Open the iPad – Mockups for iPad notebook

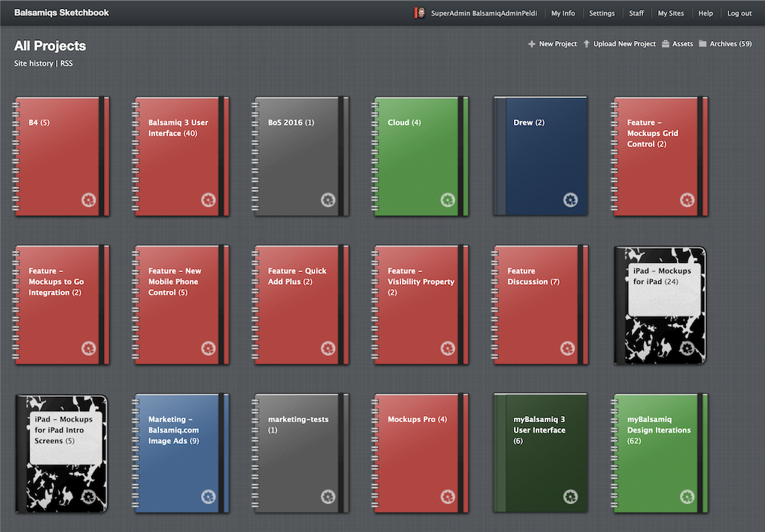tap(660, 305)
